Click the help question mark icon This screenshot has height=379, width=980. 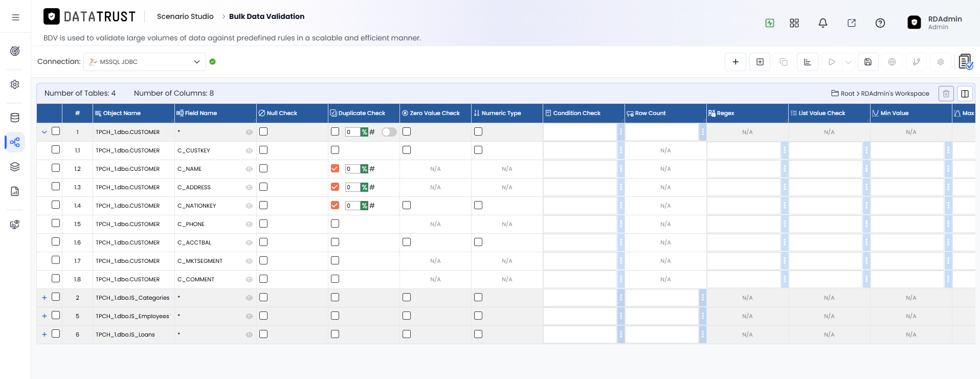(880, 23)
